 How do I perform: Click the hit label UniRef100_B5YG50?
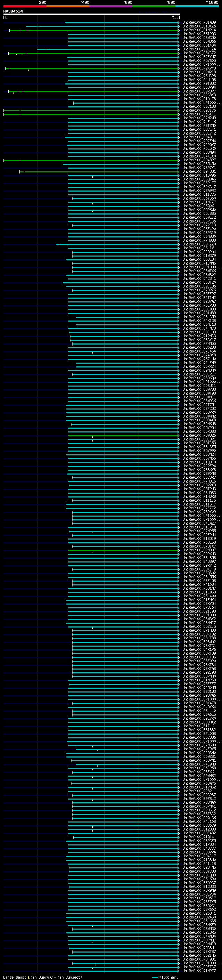coord(199,198)
